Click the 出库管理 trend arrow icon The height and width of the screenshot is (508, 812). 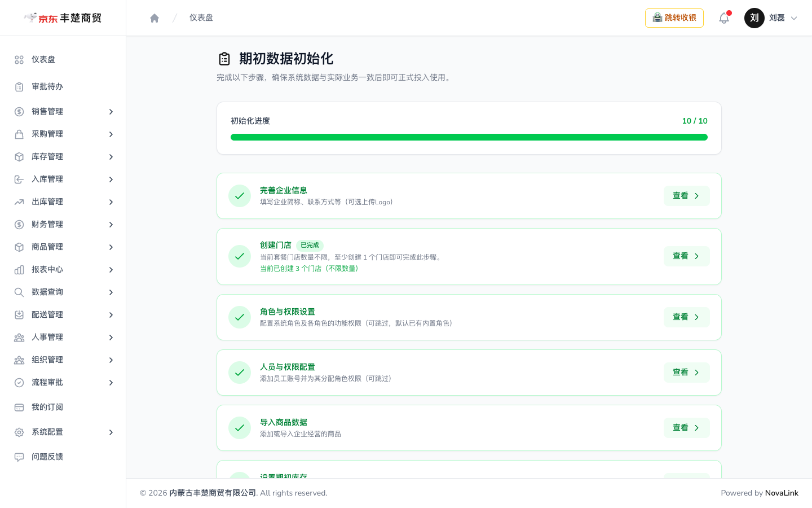(x=19, y=202)
